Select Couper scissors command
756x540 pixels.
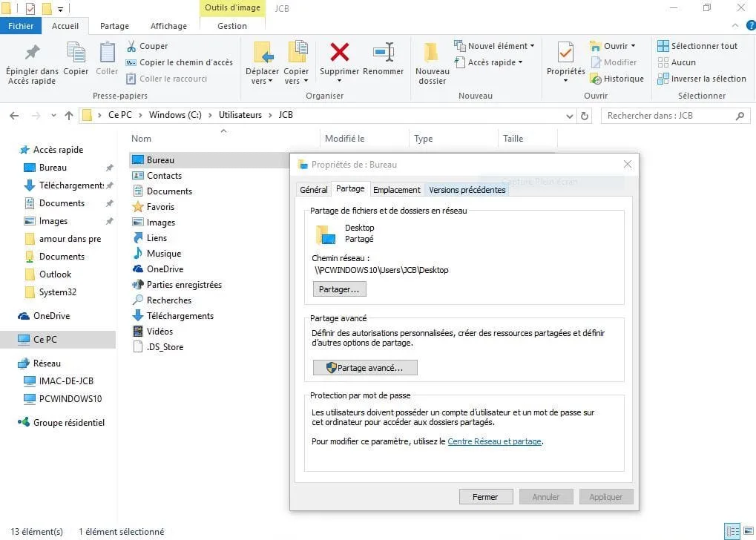[x=147, y=46]
